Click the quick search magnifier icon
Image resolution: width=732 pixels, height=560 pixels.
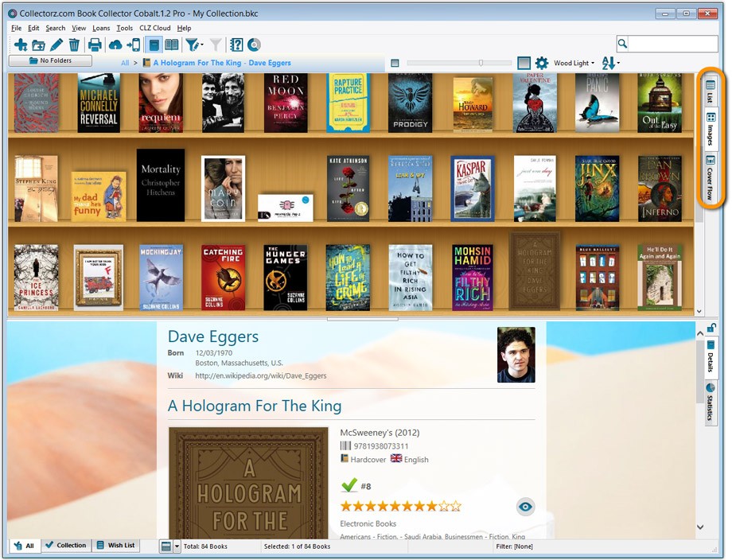coord(622,44)
